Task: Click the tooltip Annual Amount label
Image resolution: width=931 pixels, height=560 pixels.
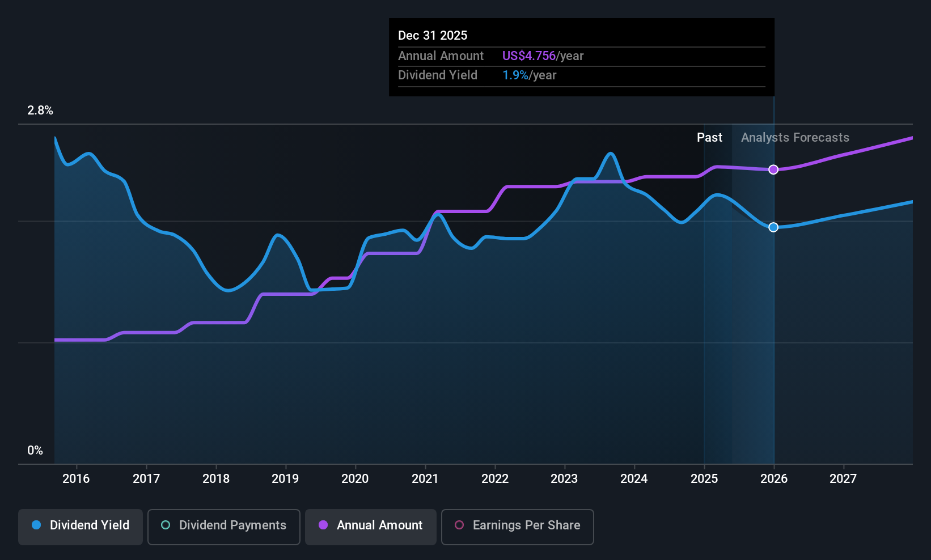Action: (x=441, y=56)
